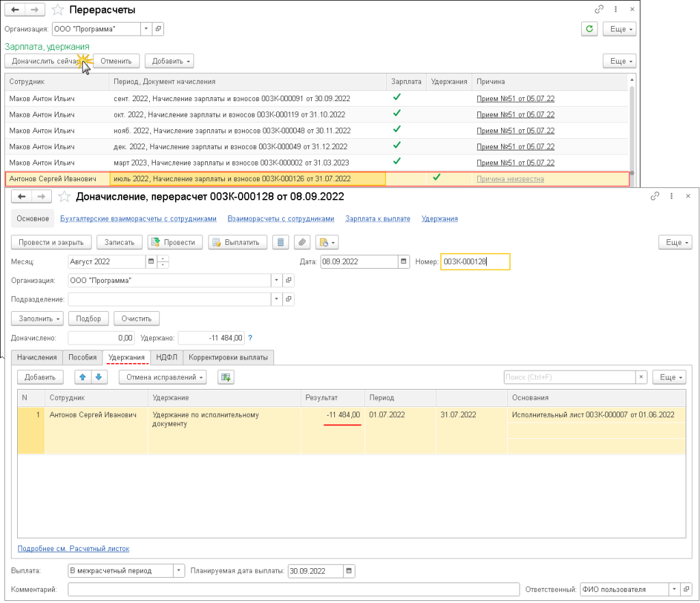Expand Организация dropdown in Перерасчеты
The width and height of the screenshot is (700, 603).
[146, 29]
